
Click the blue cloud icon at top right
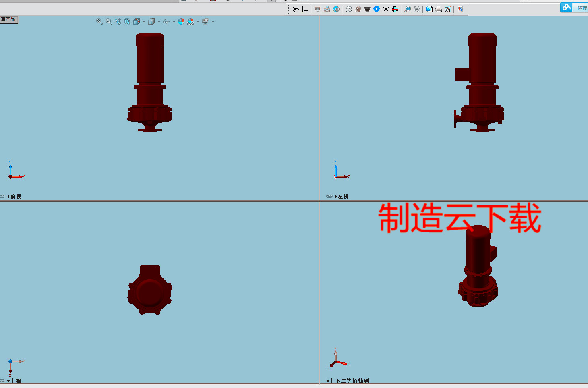(567, 7)
